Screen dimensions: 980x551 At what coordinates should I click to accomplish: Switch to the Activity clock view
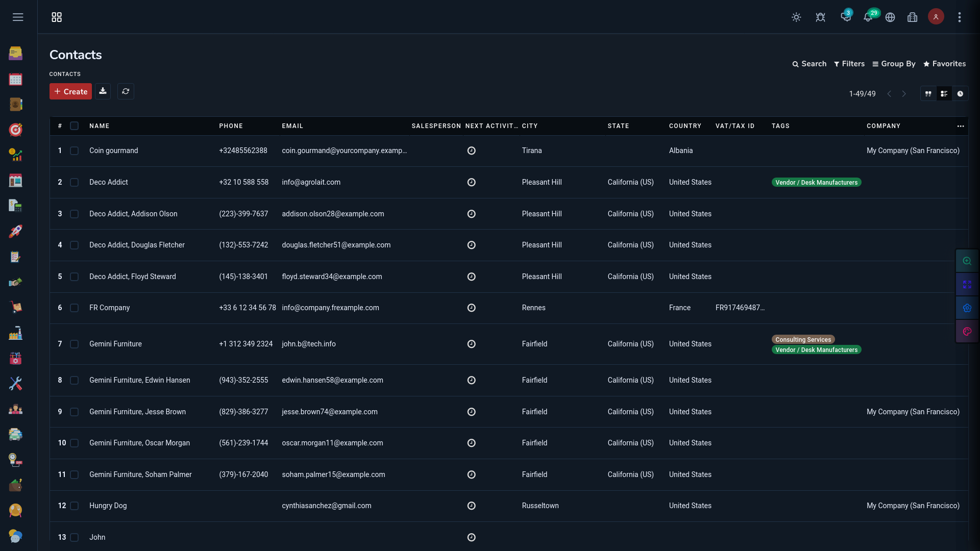[x=960, y=94]
